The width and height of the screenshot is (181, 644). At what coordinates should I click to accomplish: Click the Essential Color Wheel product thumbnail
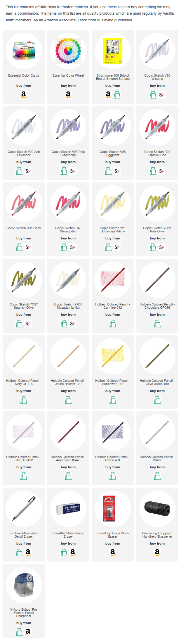[x=68, y=51]
